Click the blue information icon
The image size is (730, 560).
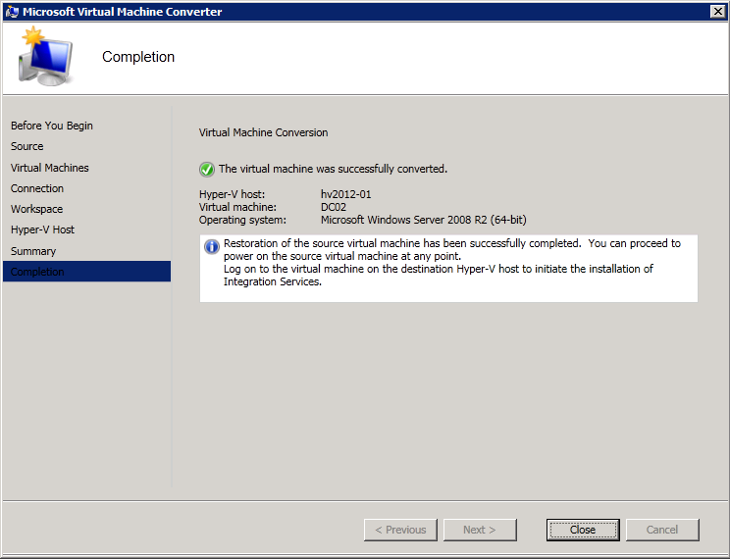212,247
